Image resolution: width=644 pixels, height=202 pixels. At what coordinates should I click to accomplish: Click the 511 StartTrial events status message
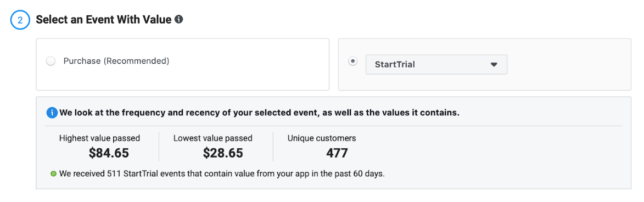tap(222, 173)
